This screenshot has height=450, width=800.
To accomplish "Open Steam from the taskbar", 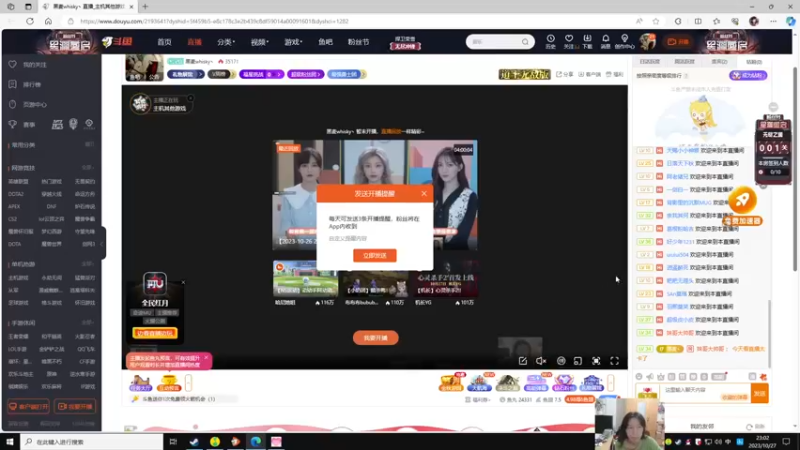I will coord(194,442).
